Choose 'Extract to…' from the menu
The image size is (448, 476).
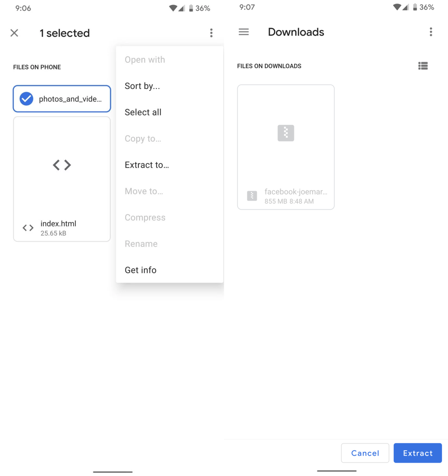pyautogui.click(x=147, y=165)
